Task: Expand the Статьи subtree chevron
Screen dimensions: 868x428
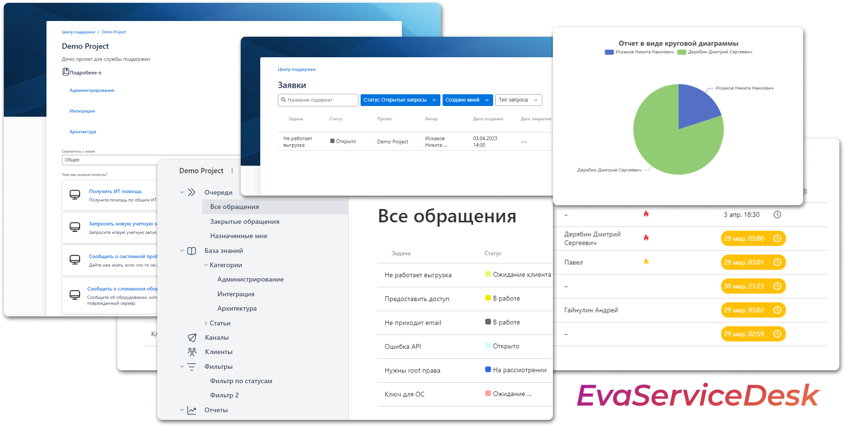Action: [x=206, y=323]
